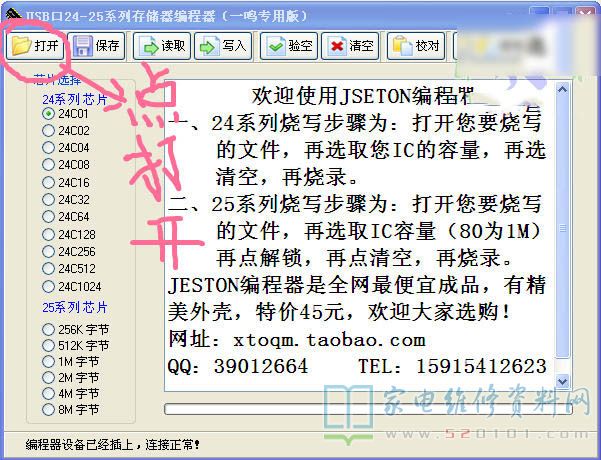Pick the 24C16 chip
This screenshot has height=460, width=601.
48,182
